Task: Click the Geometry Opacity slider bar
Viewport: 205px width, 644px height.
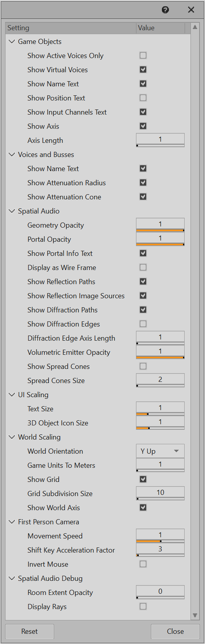Action: coord(160,230)
